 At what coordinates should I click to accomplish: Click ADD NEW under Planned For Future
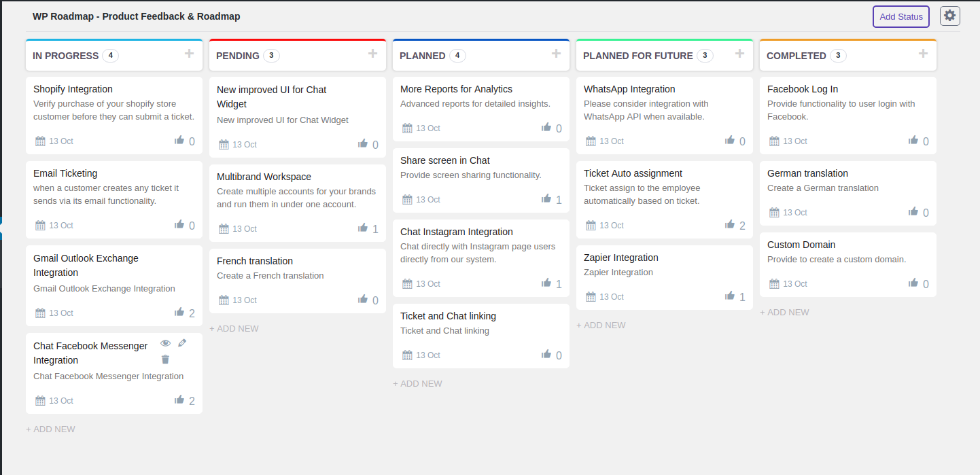pyautogui.click(x=601, y=326)
